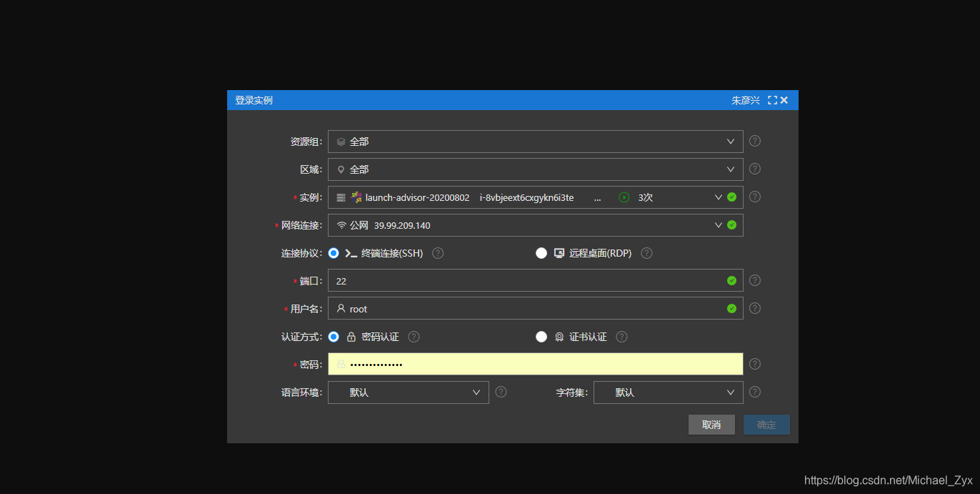The height and width of the screenshot is (494, 980).
Task: Click into the 用户名 input field
Action: 536,309
